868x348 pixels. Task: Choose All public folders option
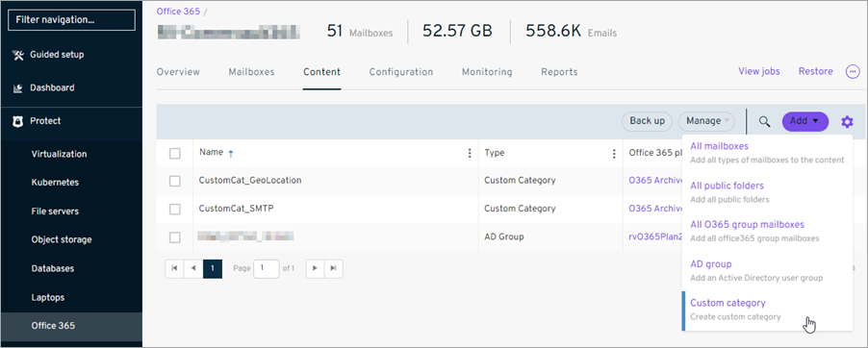(767, 192)
